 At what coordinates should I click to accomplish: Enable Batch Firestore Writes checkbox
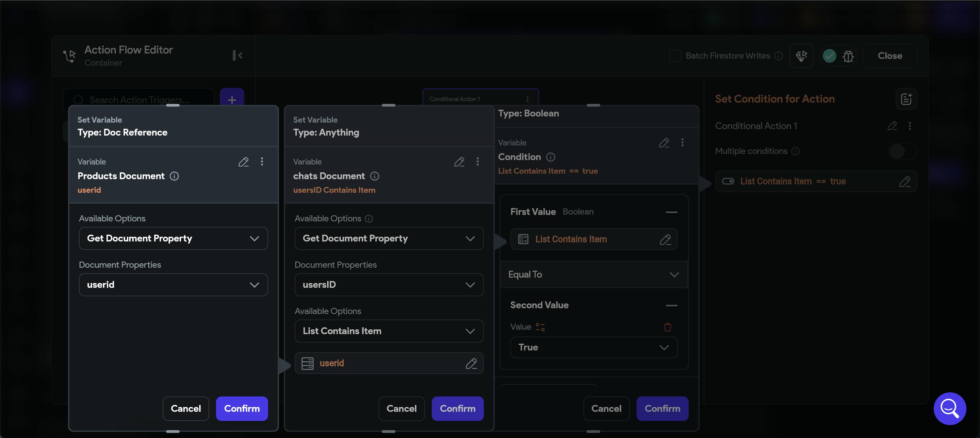pyautogui.click(x=674, y=56)
